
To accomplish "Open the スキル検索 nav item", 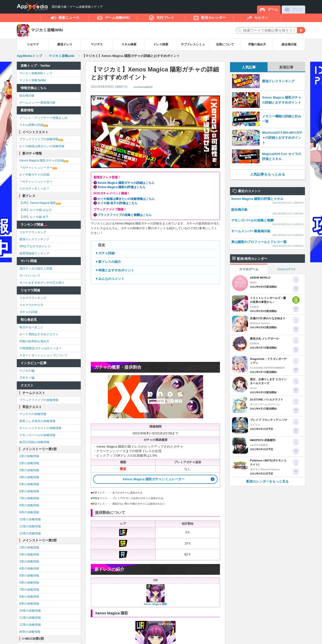I will point(129,44).
